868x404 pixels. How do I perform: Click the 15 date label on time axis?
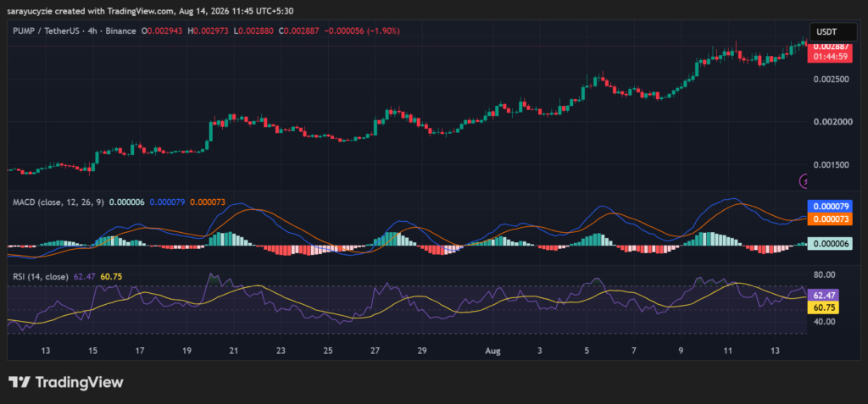(92, 351)
